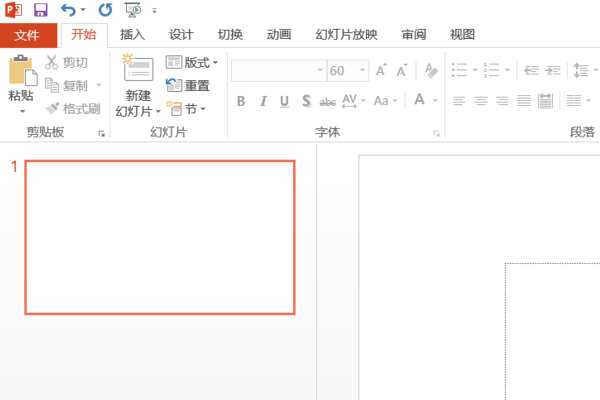Select slide 1 thumbnail
The width and height of the screenshot is (600, 400).
click(x=160, y=237)
